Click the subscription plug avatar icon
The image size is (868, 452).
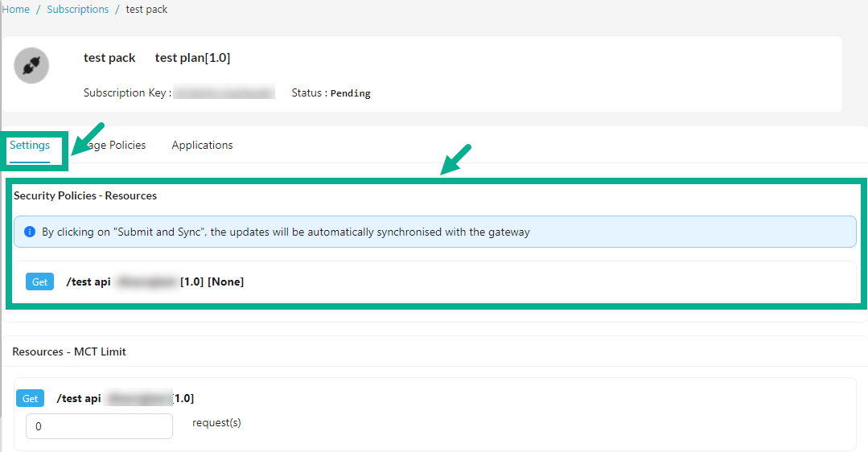(x=31, y=66)
